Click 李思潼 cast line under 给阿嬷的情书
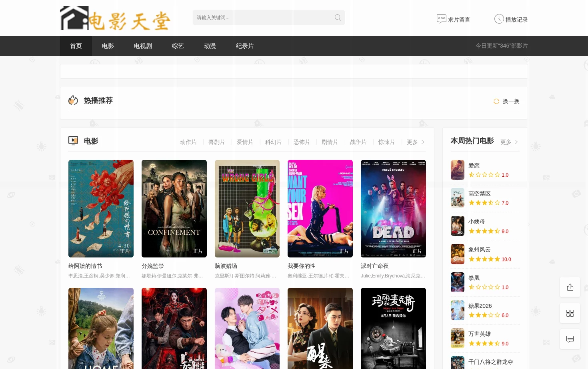Viewport: 588px width, 369px height. pos(99,276)
